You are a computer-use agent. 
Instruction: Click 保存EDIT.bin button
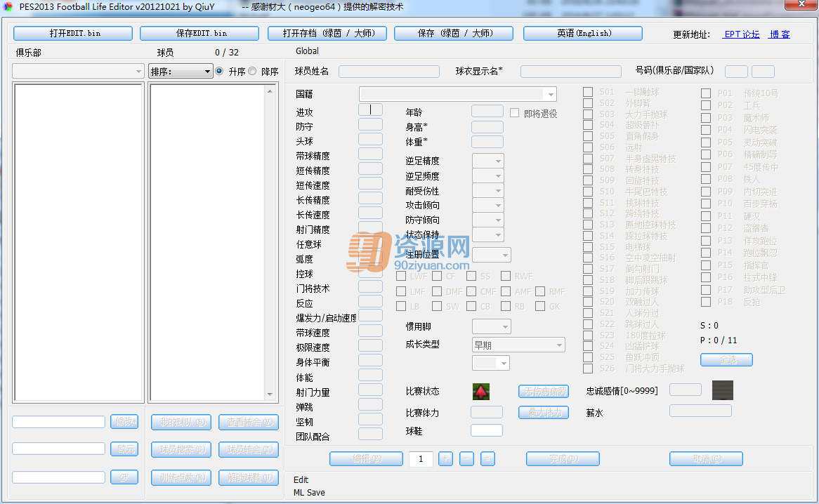coord(199,33)
